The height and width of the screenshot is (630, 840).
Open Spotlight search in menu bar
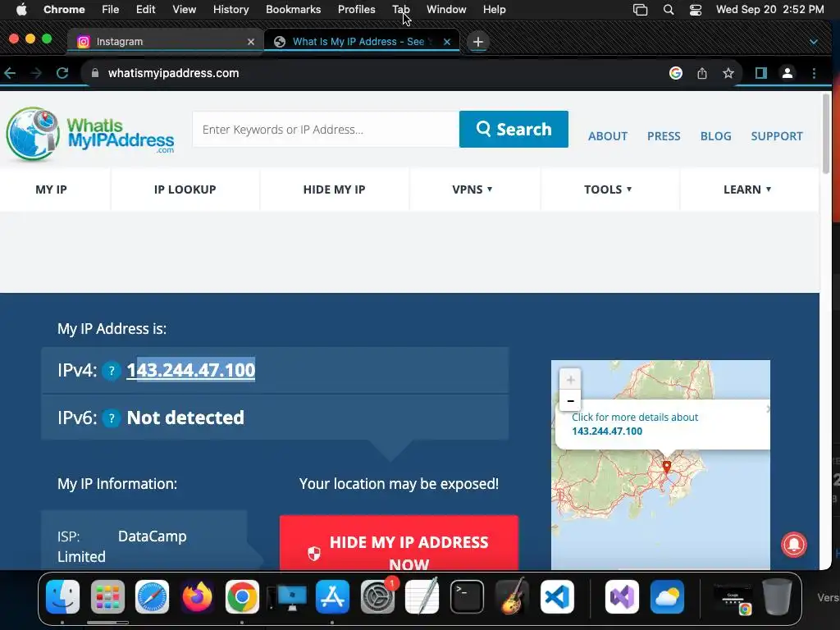coord(668,10)
